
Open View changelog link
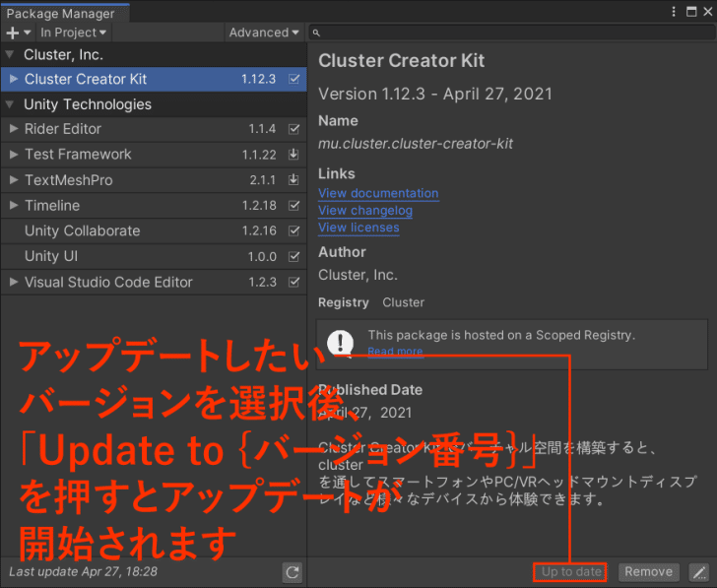pos(365,211)
